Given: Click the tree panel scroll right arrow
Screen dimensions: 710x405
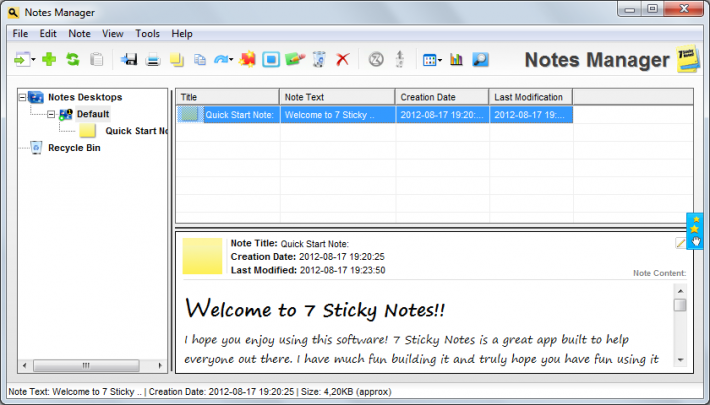Looking at the screenshot, I should [160, 365].
